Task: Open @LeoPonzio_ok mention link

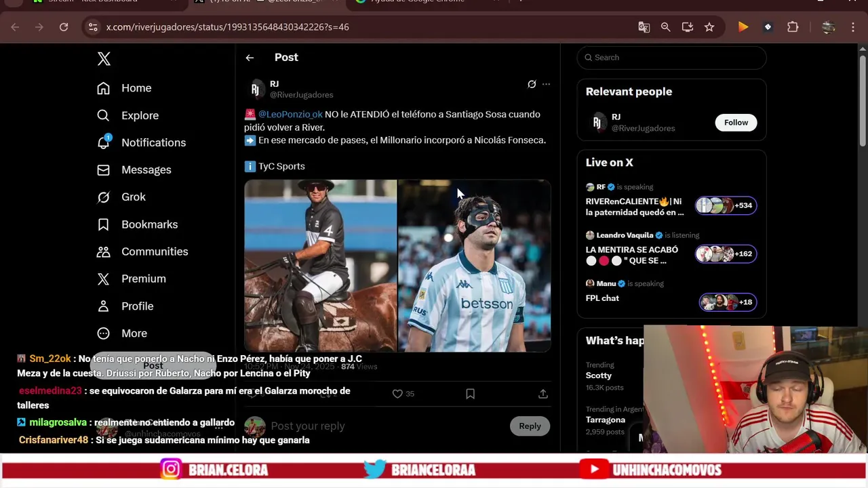Action: pyautogui.click(x=290, y=115)
